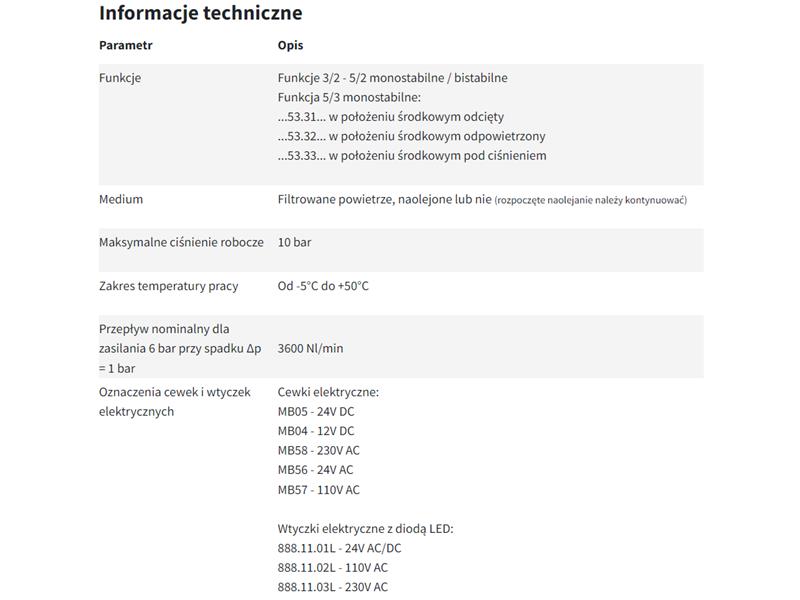Click the 'Informacje techniczne' heading

201,13
